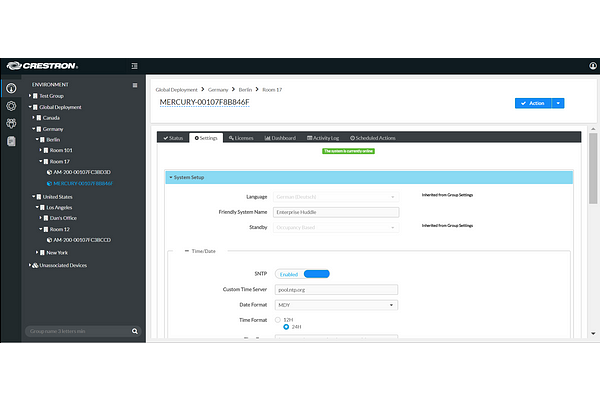Click the gear settings icon in left rail

[11, 105]
